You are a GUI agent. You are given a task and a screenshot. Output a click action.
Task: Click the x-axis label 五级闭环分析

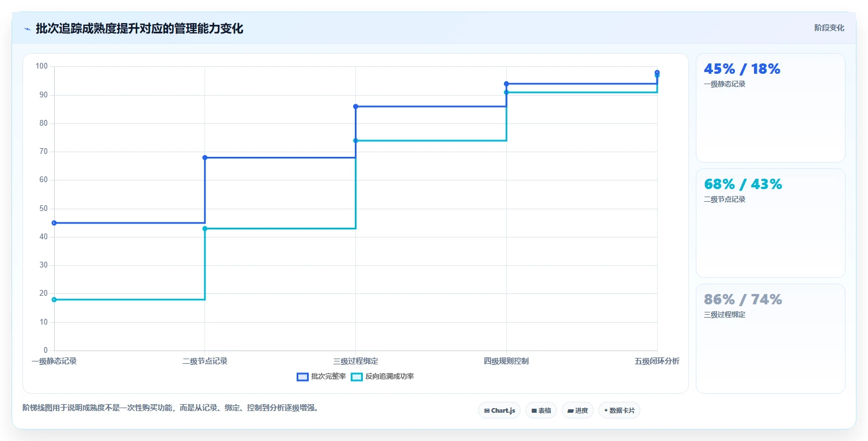click(x=657, y=361)
